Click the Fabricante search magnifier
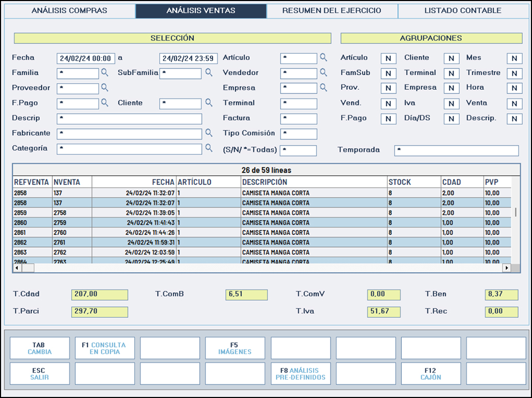This screenshot has height=398, width=532. pos(209,133)
